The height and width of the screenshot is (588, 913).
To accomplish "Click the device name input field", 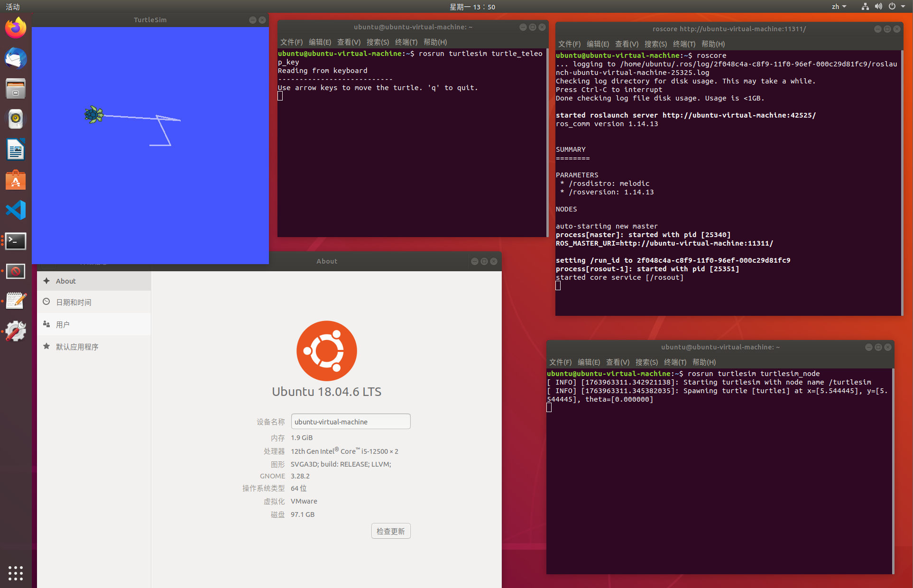I will pos(350,422).
